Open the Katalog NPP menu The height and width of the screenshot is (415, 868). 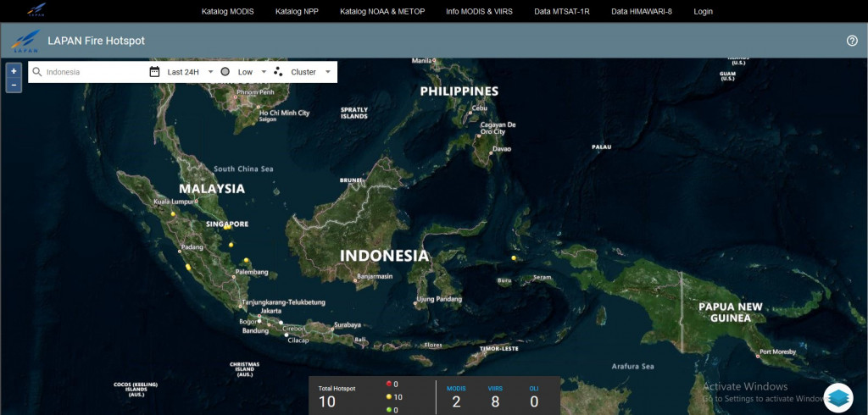click(x=297, y=11)
